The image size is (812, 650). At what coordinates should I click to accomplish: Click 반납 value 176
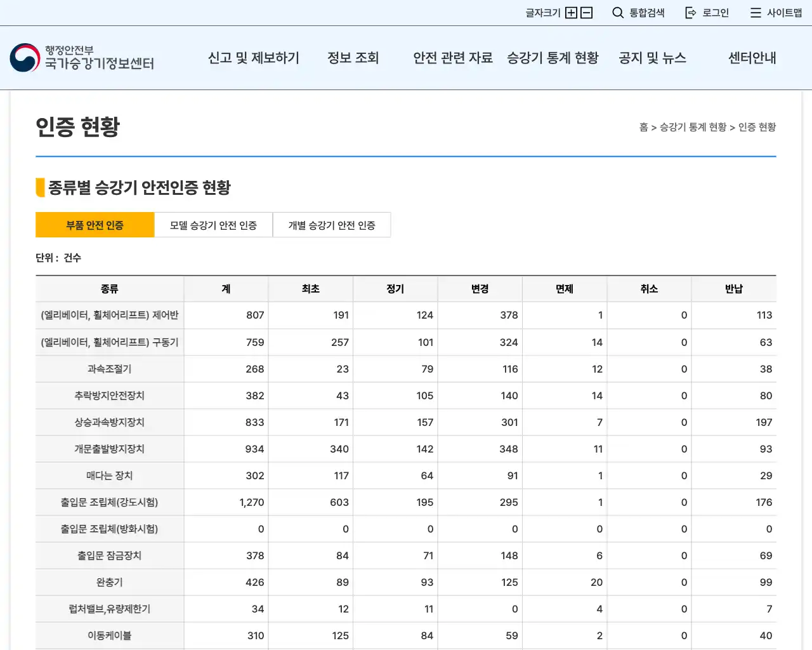pyautogui.click(x=764, y=502)
